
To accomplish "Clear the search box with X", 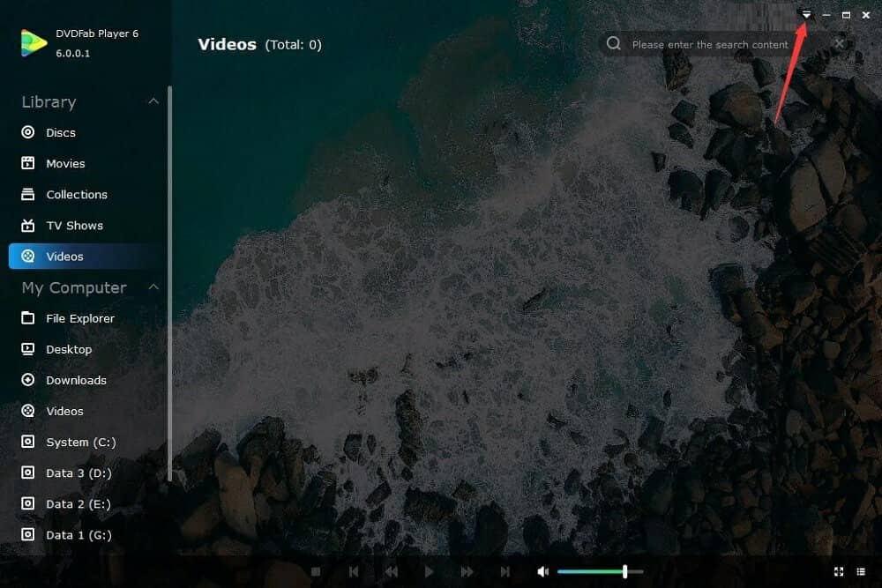I will (840, 43).
